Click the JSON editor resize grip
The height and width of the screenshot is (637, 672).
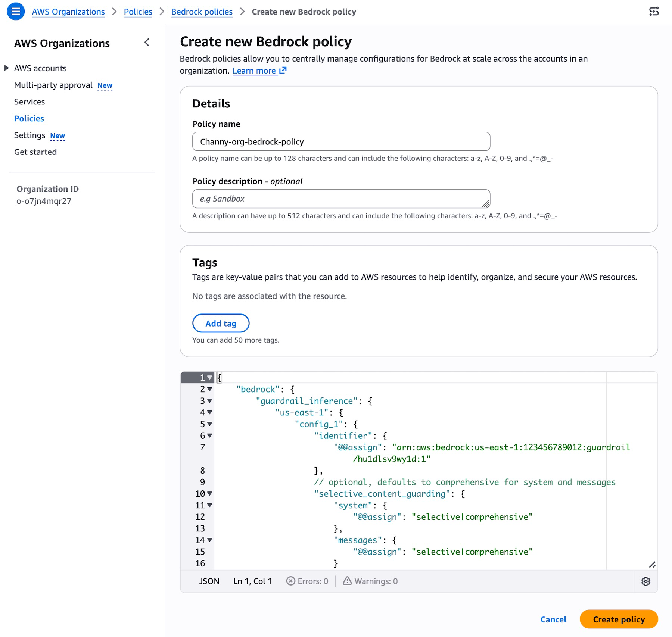(653, 564)
